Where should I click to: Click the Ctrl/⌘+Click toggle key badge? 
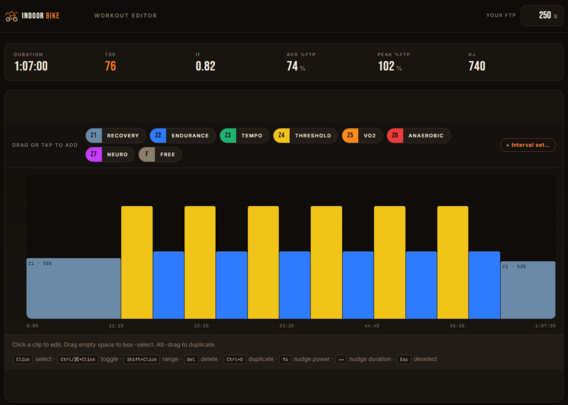click(x=78, y=359)
